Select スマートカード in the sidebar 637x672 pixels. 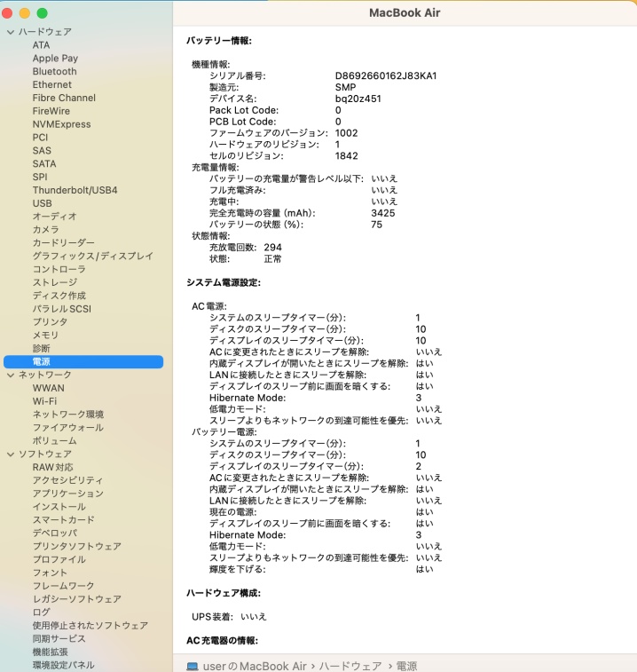[x=63, y=520]
